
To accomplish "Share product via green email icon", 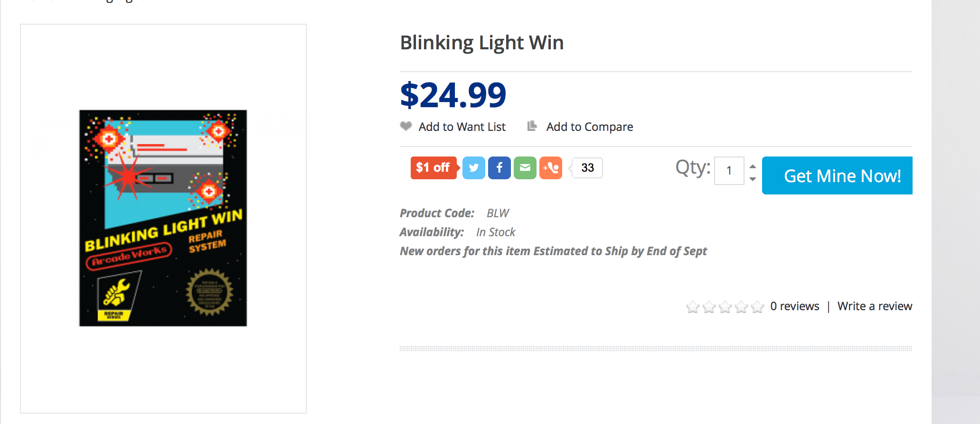I will click(525, 168).
